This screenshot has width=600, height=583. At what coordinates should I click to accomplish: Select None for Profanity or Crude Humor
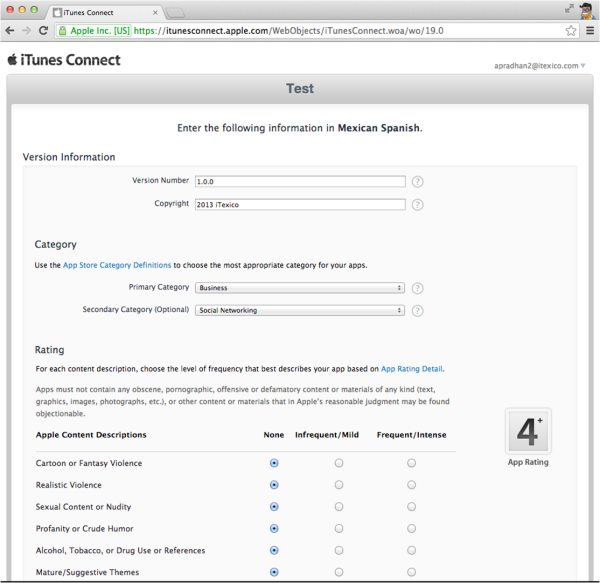pyautogui.click(x=274, y=528)
